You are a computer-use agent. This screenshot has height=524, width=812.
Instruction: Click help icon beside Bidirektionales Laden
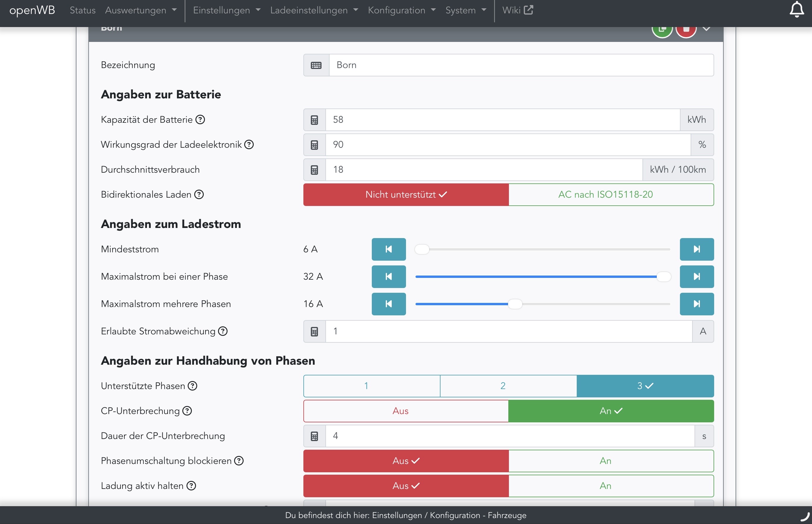[199, 195]
